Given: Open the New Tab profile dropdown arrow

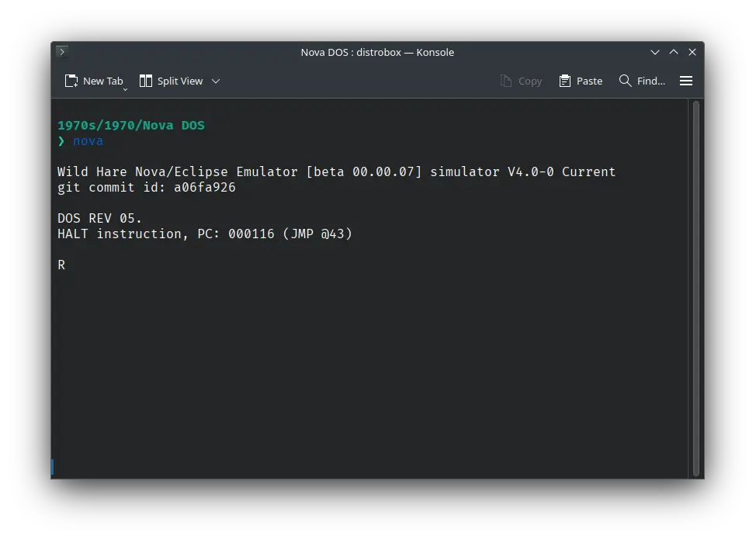Looking at the screenshot, I should tap(125, 89).
